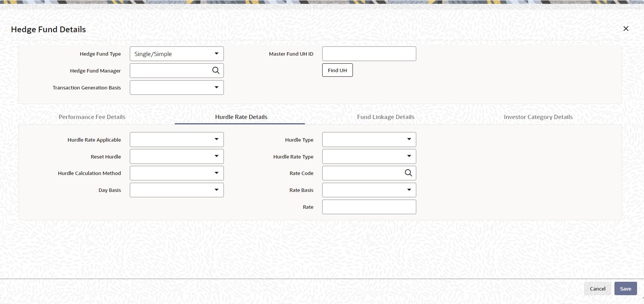The image size is (644, 304).
Task: Expand the Reset Hurdle dropdown
Action: [x=177, y=157]
